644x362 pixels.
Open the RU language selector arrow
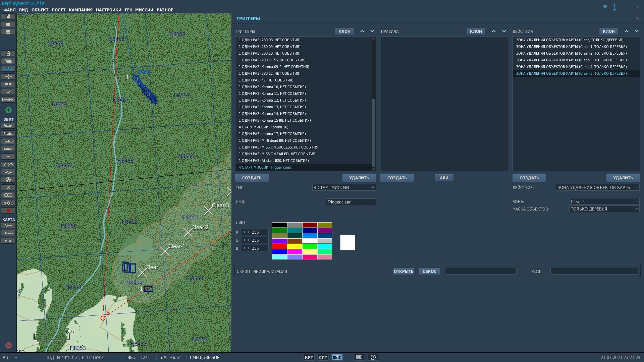16,357
